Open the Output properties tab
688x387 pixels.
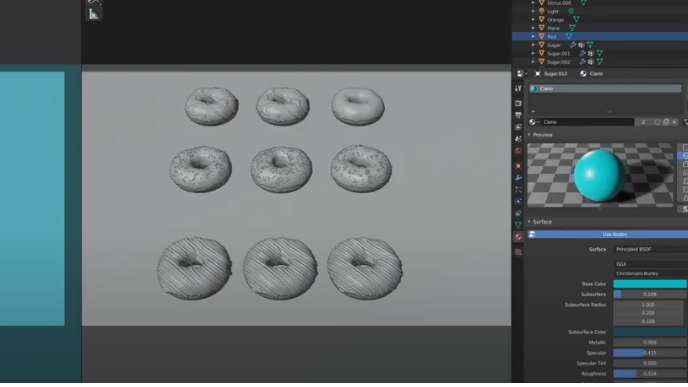[x=518, y=115]
